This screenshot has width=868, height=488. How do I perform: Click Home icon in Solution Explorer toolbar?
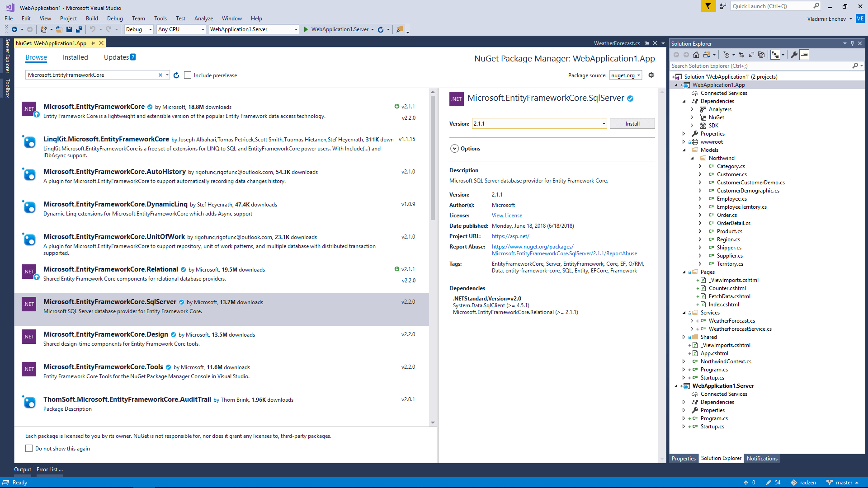click(696, 55)
